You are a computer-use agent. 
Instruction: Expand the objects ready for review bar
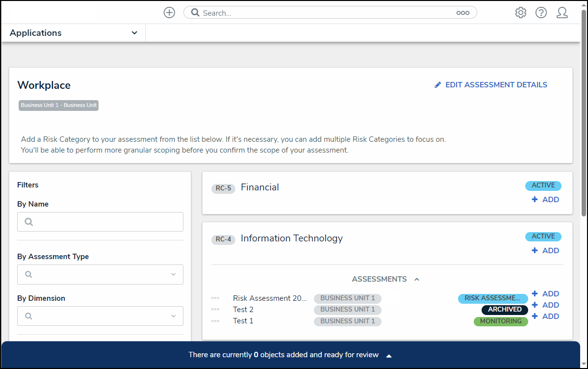(388, 355)
